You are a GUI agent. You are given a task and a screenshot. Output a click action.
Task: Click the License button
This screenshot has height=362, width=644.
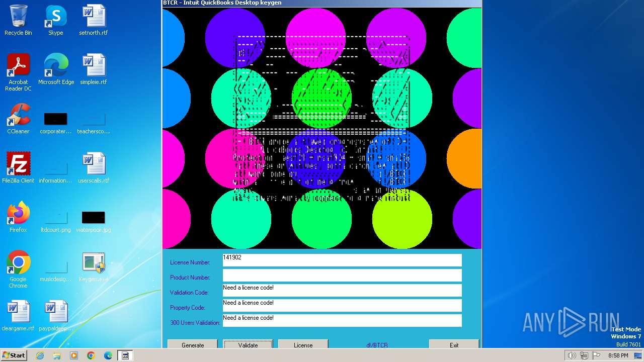point(303,345)
